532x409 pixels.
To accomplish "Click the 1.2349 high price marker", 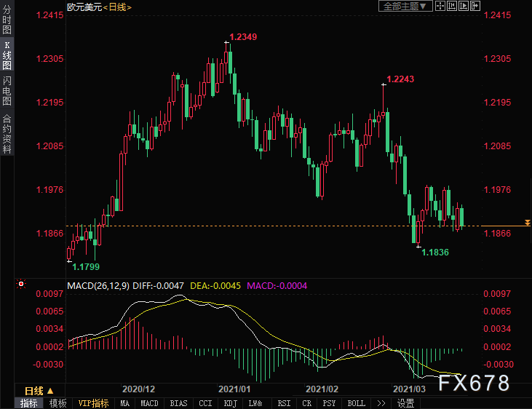I will (243, 36).
